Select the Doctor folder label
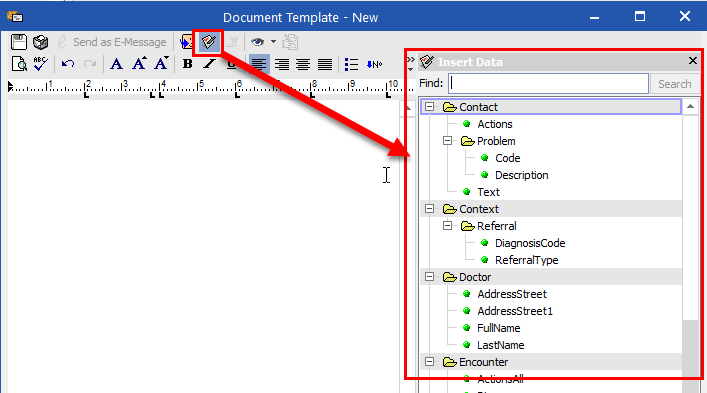Screen dimensions: 707x393 pyautogui.click(x=475, y=277)
